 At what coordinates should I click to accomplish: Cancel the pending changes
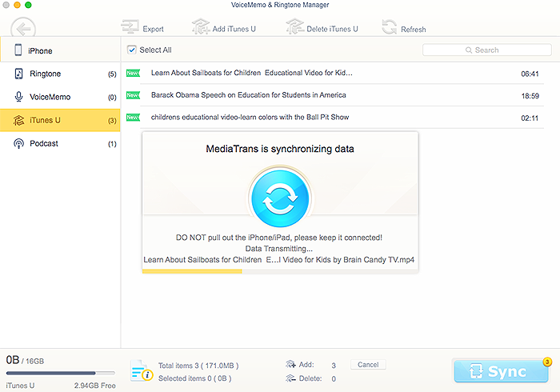click(x=368, y=365)
